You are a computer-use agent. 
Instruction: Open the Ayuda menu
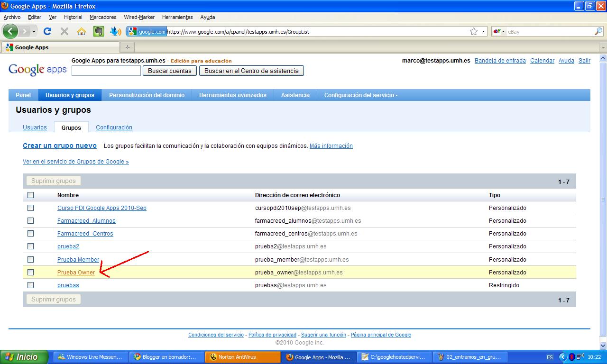(208, 17)
